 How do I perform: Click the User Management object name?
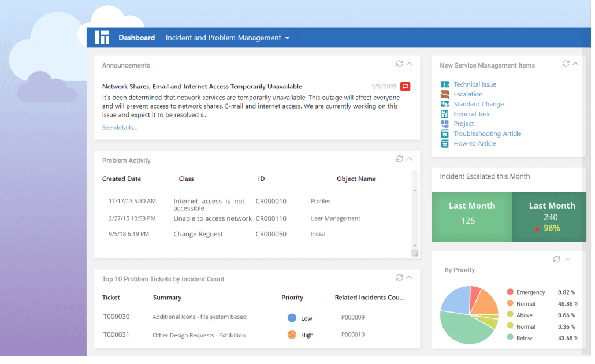(x=335, y=218)
